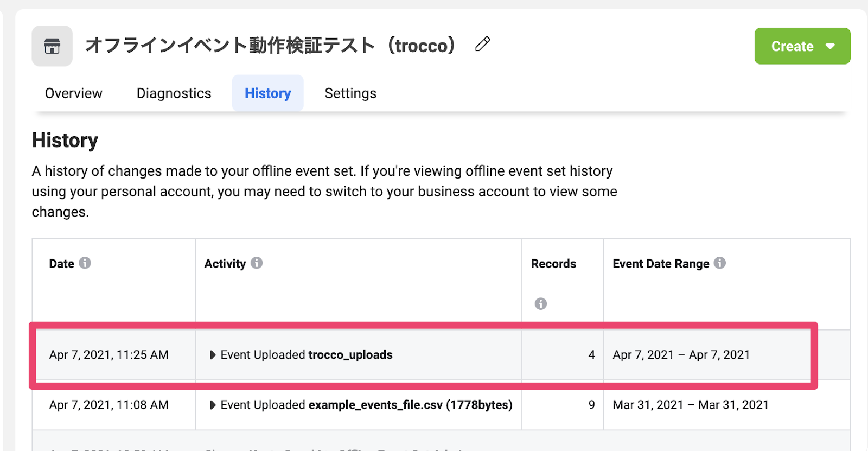Switch to the Diagnostics tab
The image size is (868, 451).
174,93
